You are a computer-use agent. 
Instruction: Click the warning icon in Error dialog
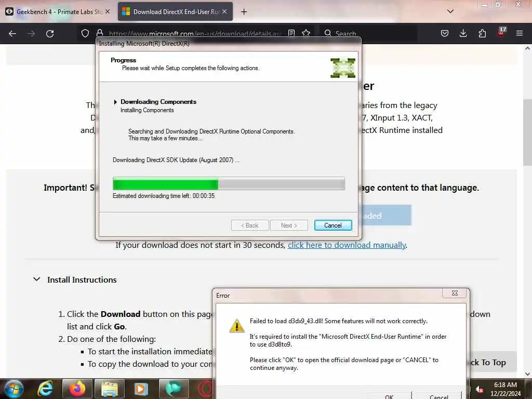click(x=237, y=325)
